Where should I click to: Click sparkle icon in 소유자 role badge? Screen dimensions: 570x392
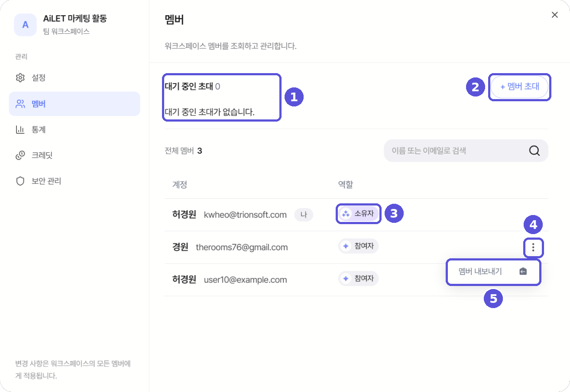tap(346, 213)
